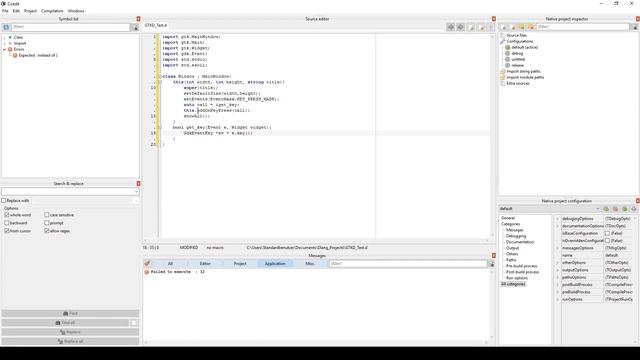
Task: Clear the Messages filter with its button
Action: tap(491, 264)
